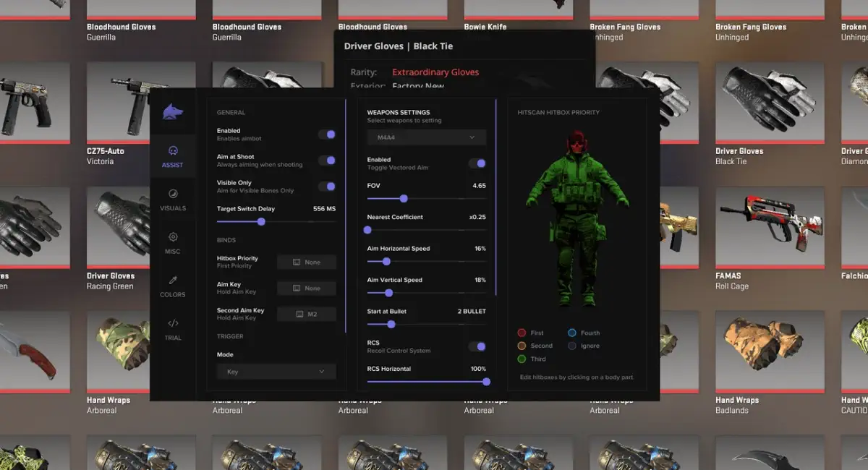Click the HITSCAN HITBOX PRIORITY heading
This screenshot has height=470, width=868.
(x=558, y=113)
